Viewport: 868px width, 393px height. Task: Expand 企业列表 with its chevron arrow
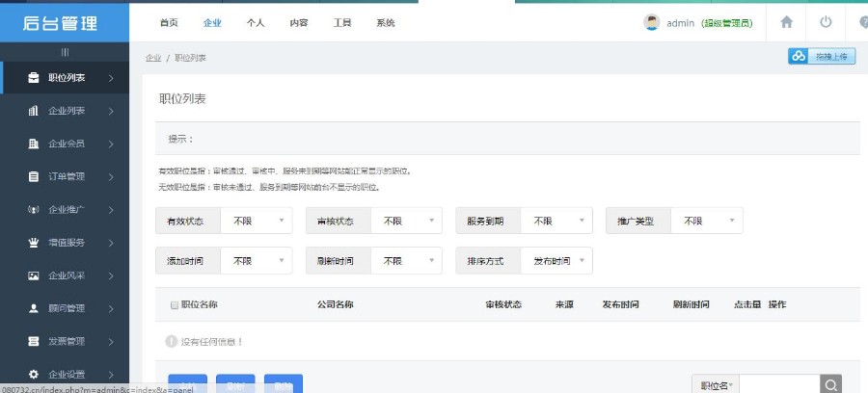pos(111,111)
